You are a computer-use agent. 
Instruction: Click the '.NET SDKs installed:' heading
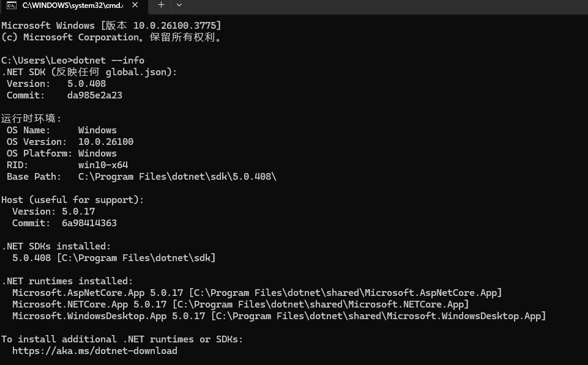pyautogui.click(x=56, y=246)
